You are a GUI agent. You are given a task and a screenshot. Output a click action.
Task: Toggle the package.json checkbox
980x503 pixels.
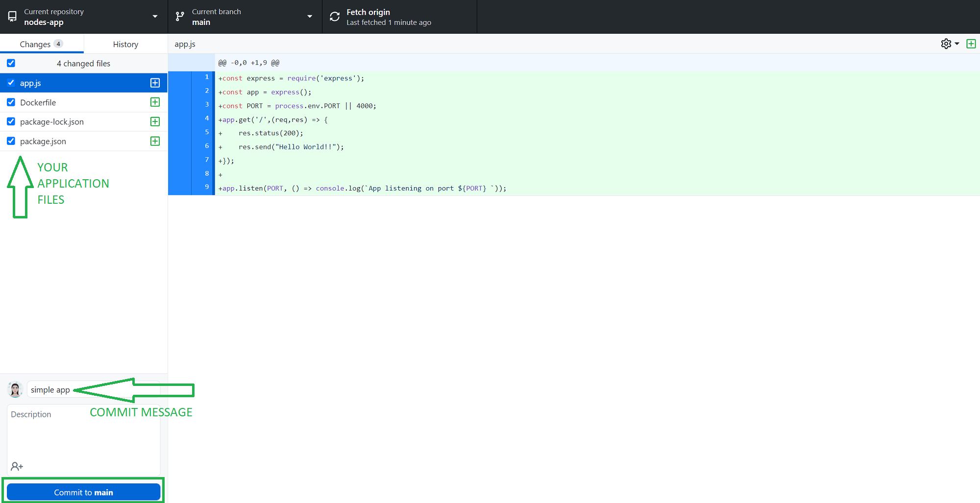click(x=11, y=141)
